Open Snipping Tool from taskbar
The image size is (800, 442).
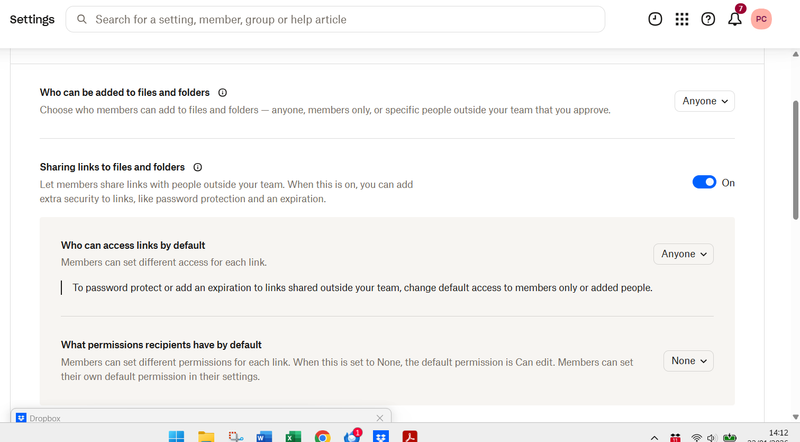pos(236,437)
